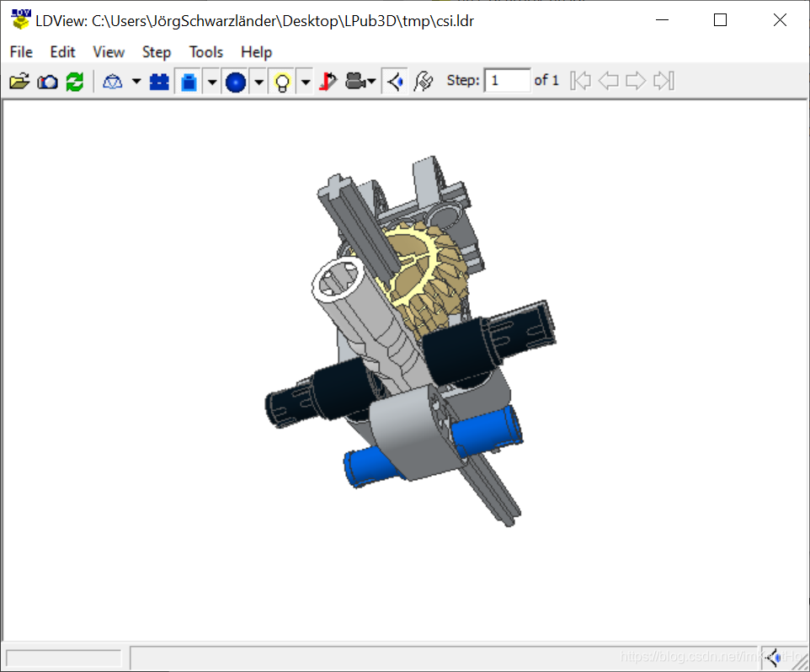The image size is (810, 672).
Task: Click the Step number input field
Action: [507, 81]
